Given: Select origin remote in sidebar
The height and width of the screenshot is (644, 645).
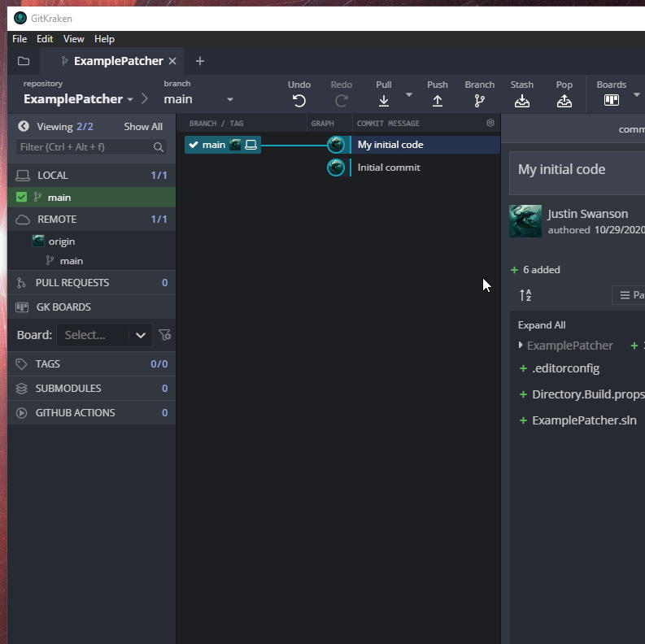Looking at the screenshot, I should point(61,241).
